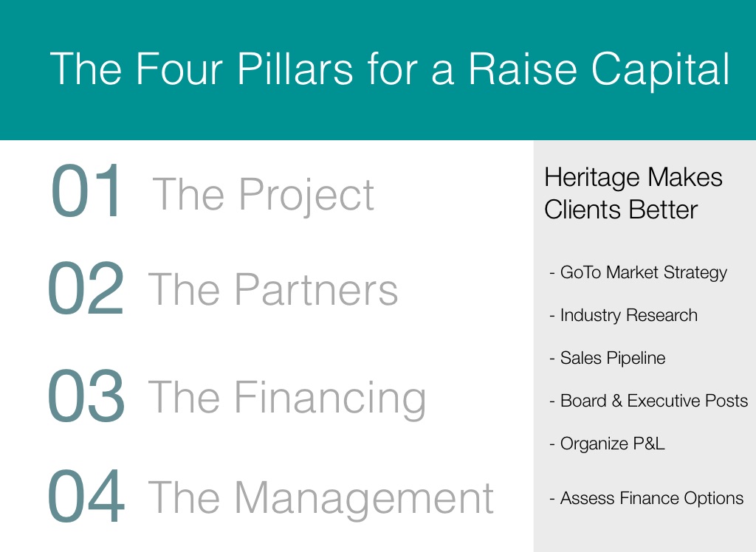Image resolution: width=756 pixels, height=552 pixels.
Task: Click 'The Partners' heading text
Action: (273, 289)
